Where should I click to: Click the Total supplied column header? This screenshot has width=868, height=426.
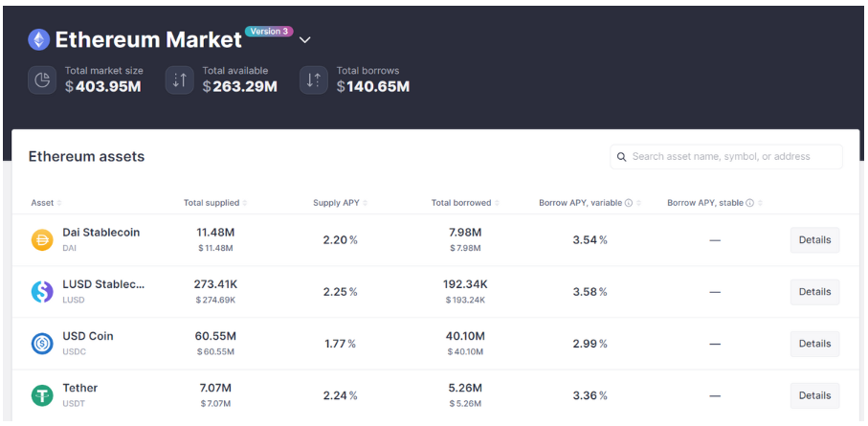tap(211, 203)
